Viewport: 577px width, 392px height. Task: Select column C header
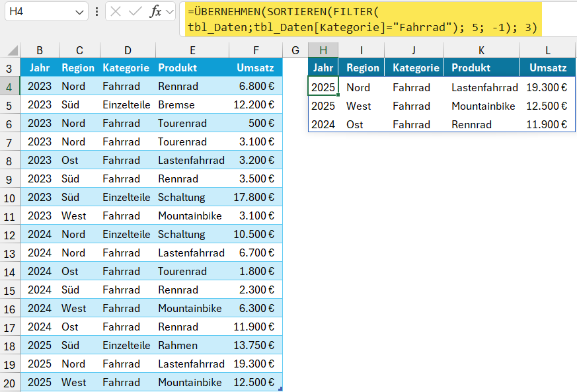pos(79,50)
